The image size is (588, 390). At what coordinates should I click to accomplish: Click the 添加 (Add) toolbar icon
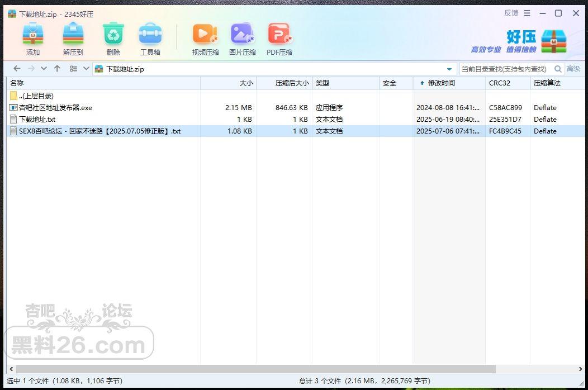click(x=32, y=34)
